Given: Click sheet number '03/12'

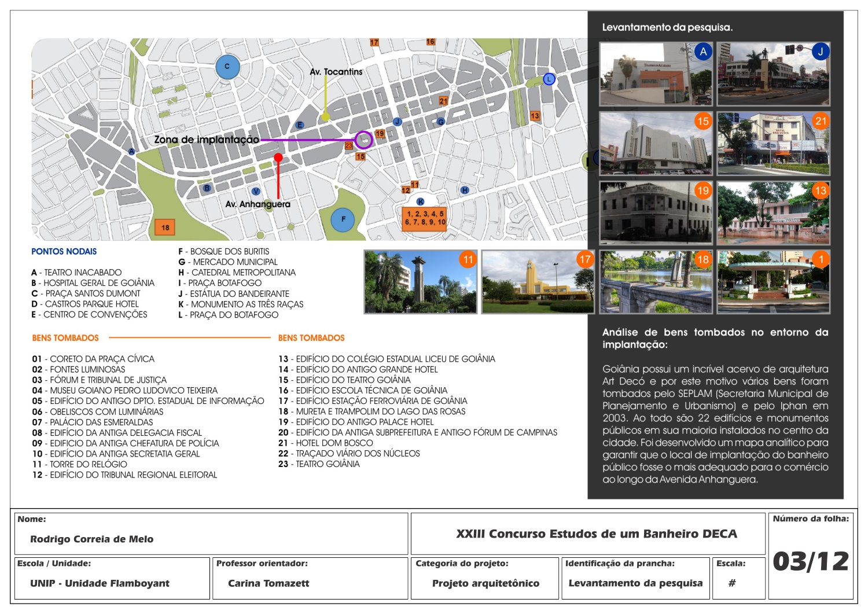Looking at the screenshot, I should point(811,561).
